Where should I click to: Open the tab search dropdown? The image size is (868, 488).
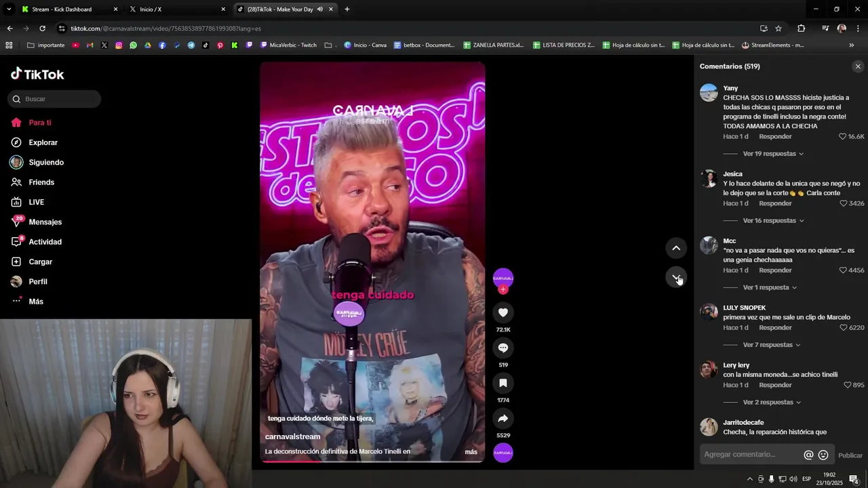(9, 9)
